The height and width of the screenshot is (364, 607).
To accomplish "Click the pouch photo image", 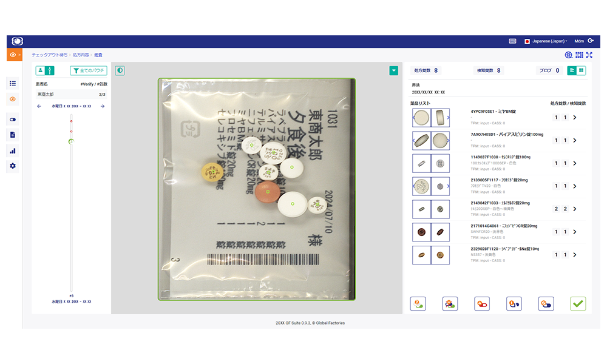I will pos(257,189).
